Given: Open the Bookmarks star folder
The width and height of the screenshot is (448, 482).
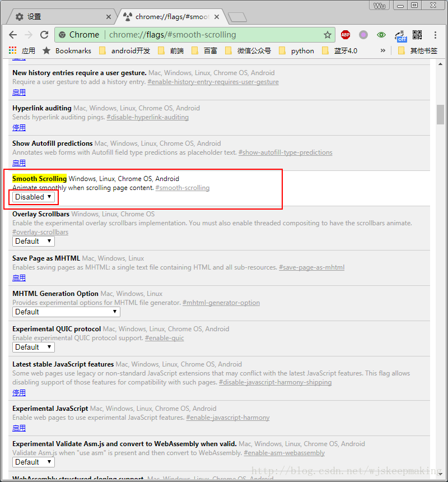Looking at the screenshot, I should [x=67, y=50].
